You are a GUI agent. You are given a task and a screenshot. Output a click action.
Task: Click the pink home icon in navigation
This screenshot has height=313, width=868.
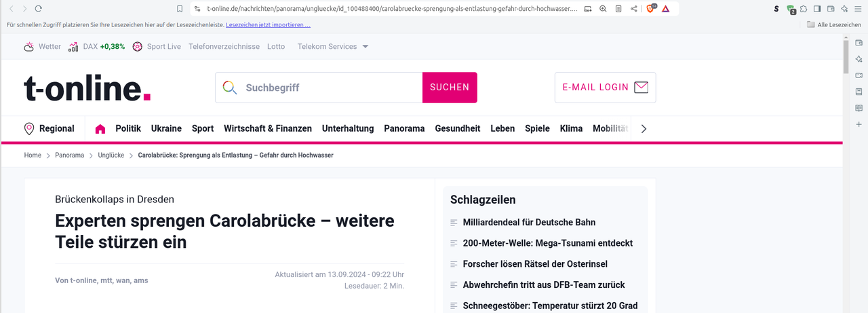click(x=100, y=128)
